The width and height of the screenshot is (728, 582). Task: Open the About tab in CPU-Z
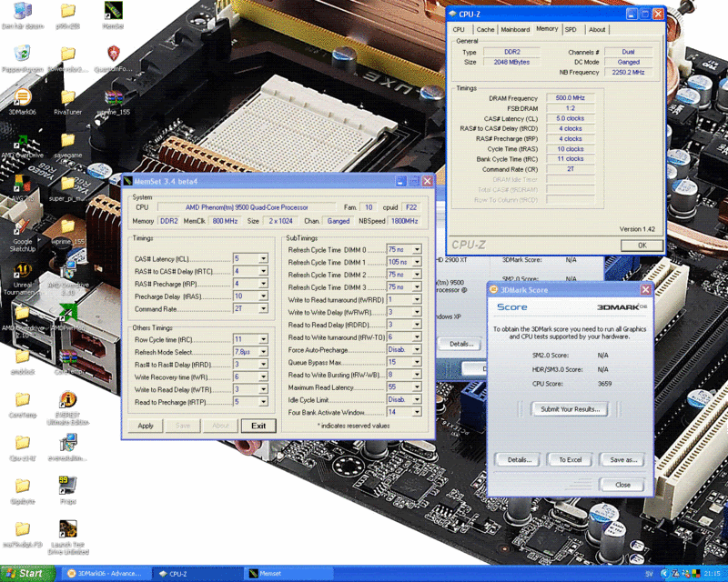[597, 29]
